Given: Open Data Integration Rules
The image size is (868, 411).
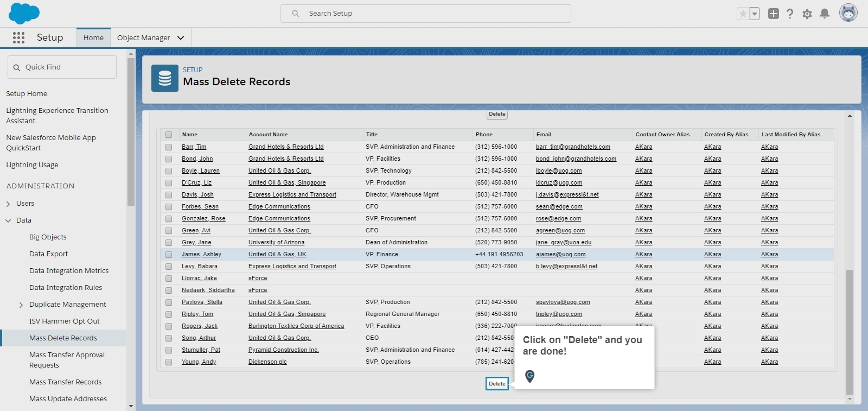Looking at the screenshot, I should [66, 287].
